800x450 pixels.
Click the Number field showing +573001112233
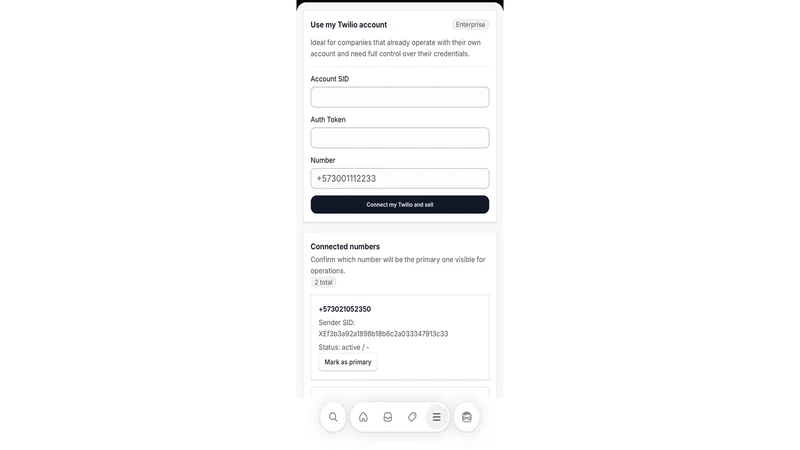(399, 179)
